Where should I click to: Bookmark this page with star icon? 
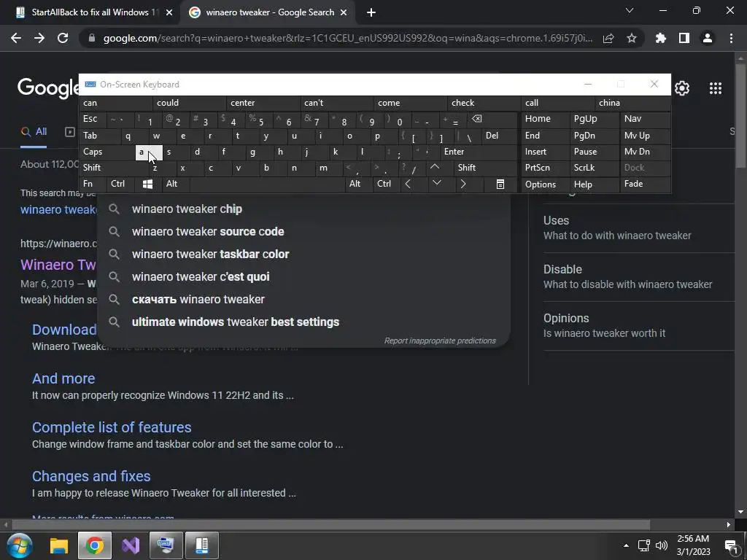pyautogui.click(x=632, y=38)
